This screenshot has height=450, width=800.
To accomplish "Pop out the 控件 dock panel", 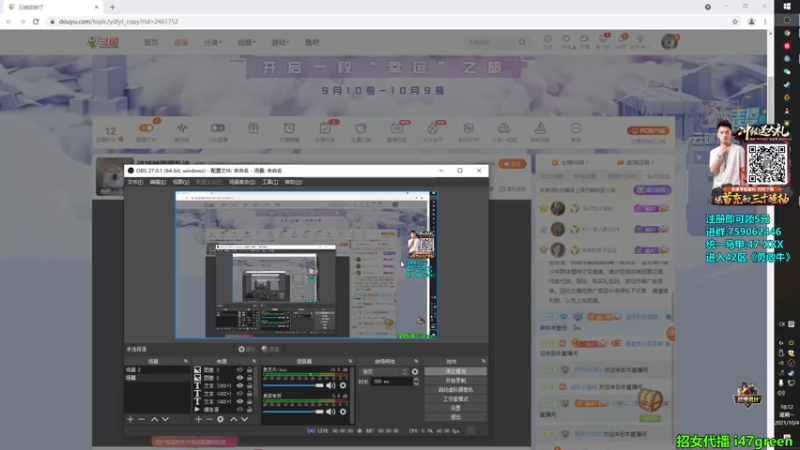I will [x=483, y=361].
